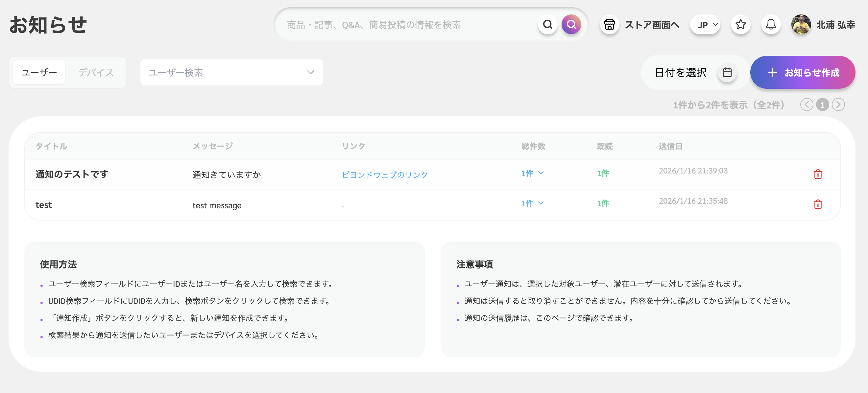Image resolution: width=868 pixels, height=393 pixels.
Task: Click the profile avatar of 北浦 弘幸
Action: 801,24
